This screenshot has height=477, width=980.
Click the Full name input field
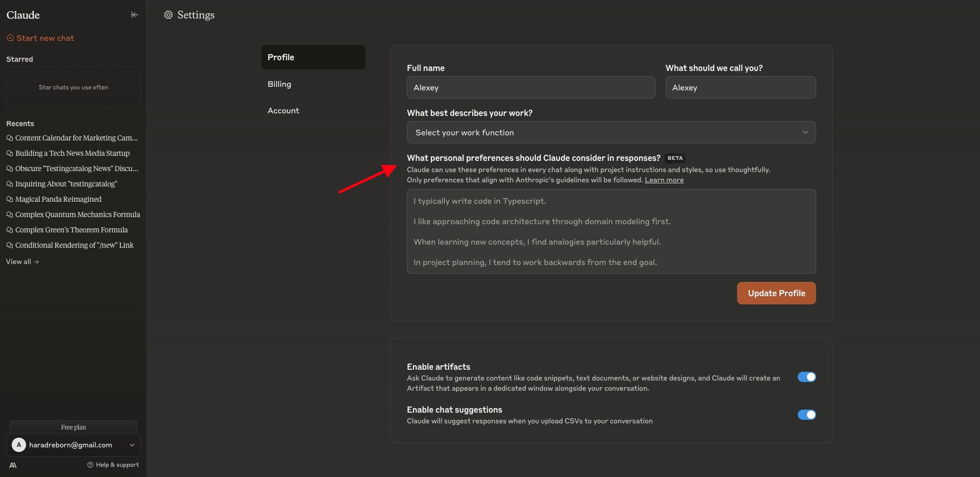pos(531,87)
